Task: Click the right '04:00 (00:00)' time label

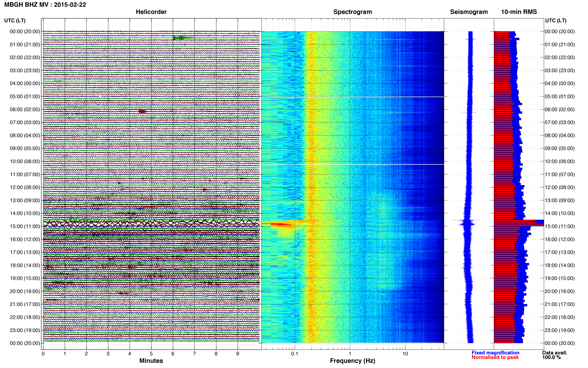Action: pyautogui.click(x=560, y=83)
